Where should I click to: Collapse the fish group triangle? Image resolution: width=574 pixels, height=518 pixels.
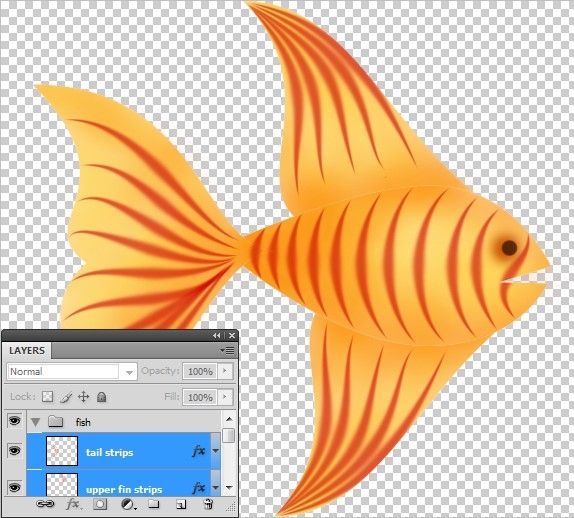tap(36, 422)
